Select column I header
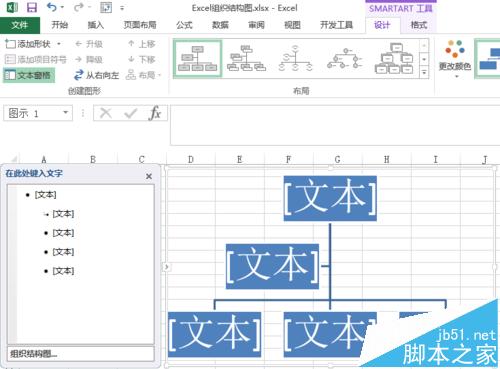This screenshot has height=369, width=500. pyautogui.click(x=435, y=159)
